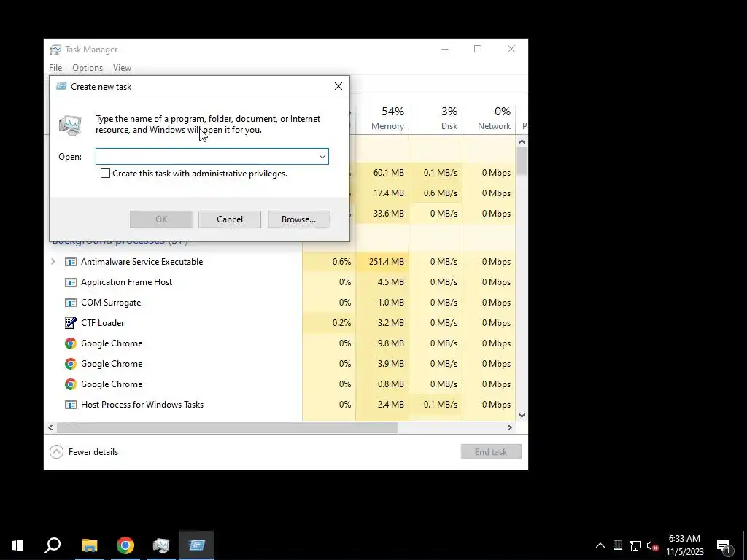This screenshot has height=560, width=747.
Task: Select Host Process for Windows Tasks icon
Action: coord(71,405)
